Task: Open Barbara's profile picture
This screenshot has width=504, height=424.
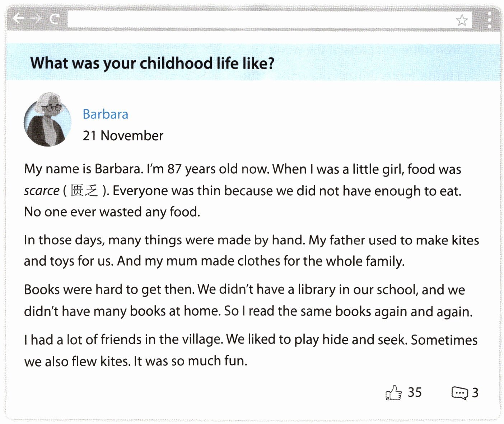Action: (x=47, y=120)
